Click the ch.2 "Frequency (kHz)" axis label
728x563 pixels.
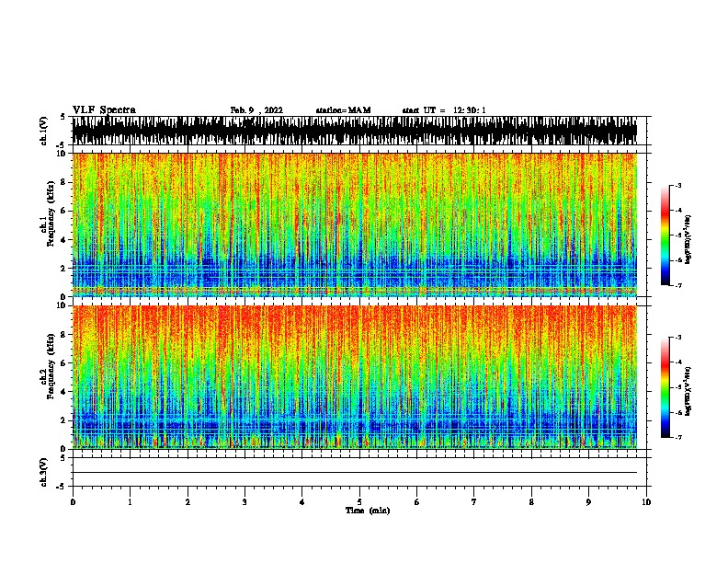pyautogui.click(x=51, y=366)
